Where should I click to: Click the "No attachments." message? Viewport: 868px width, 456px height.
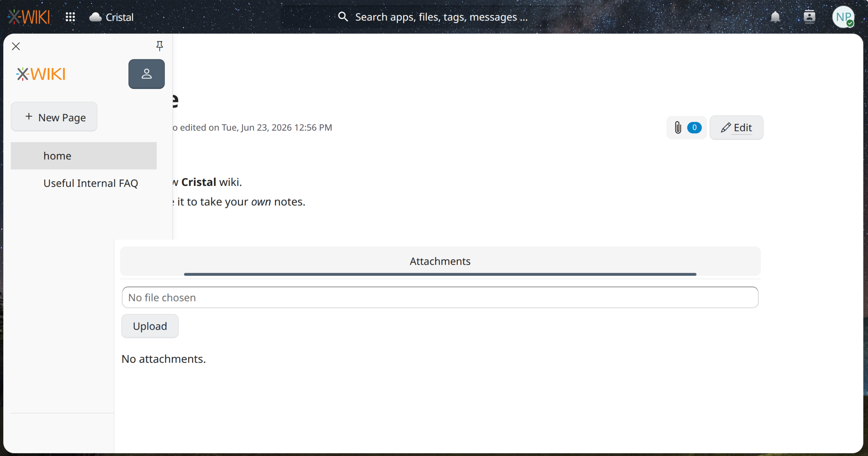pyautogui.click(x=164, y=359)
